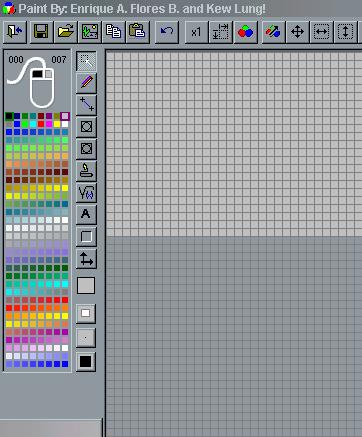Click the four-way move arrows icon
The image size is (362, 437).
297,32
